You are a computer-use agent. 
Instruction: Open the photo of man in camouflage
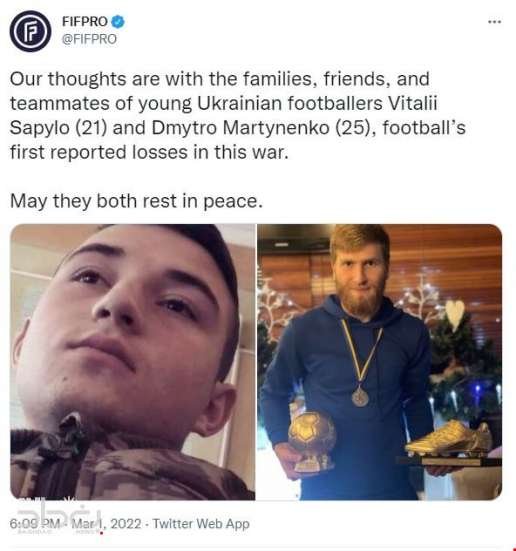[133, 362]
